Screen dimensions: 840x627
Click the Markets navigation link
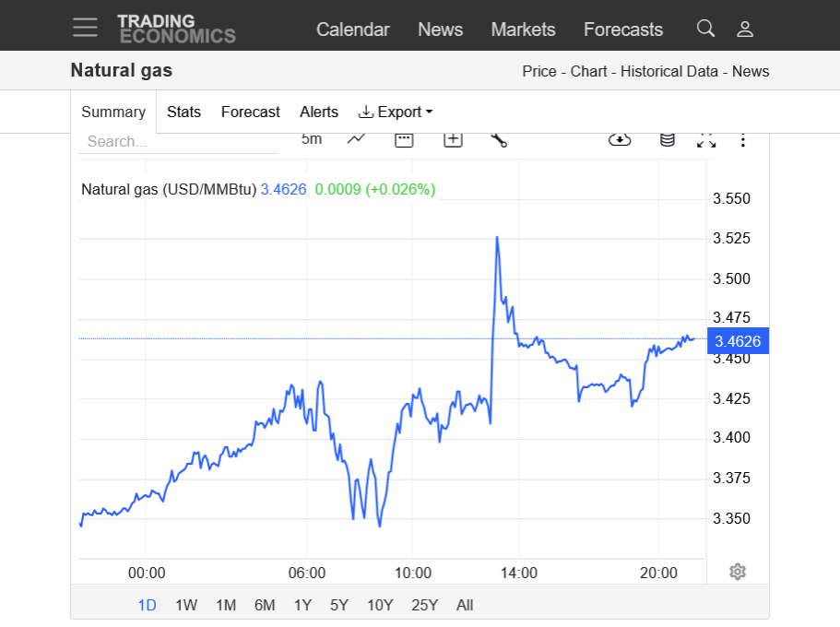pyautogui.click(x=523, y=30)
